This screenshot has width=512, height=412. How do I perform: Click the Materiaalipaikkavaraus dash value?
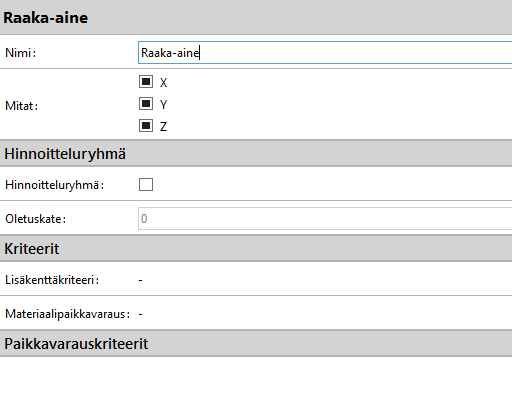[x=141, y=314]
